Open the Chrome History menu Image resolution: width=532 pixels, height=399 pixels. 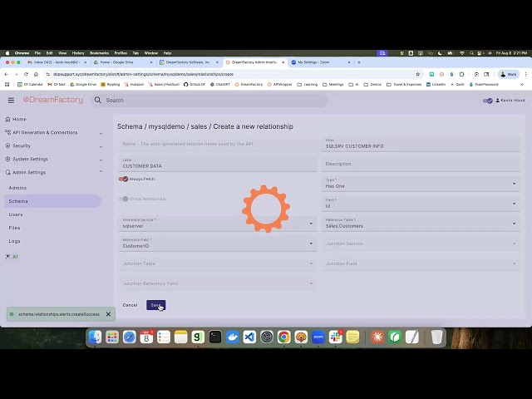78,53
